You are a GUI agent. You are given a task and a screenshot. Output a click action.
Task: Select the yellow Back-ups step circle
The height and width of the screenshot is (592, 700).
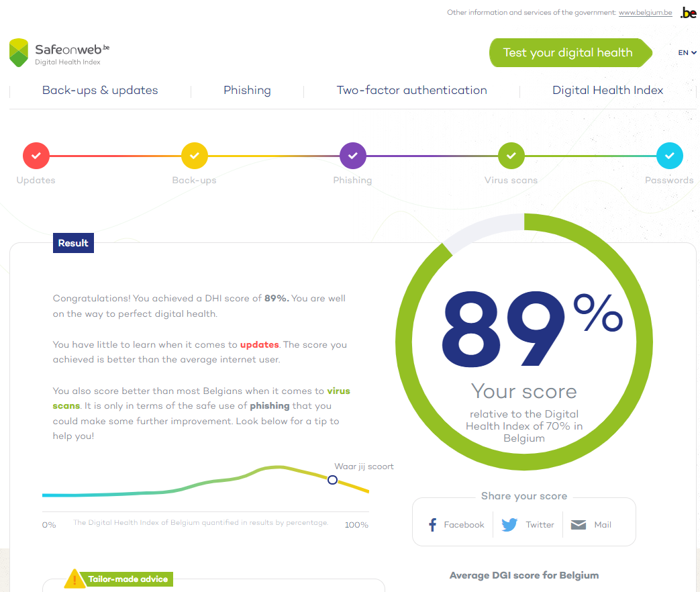coord(195,156)
